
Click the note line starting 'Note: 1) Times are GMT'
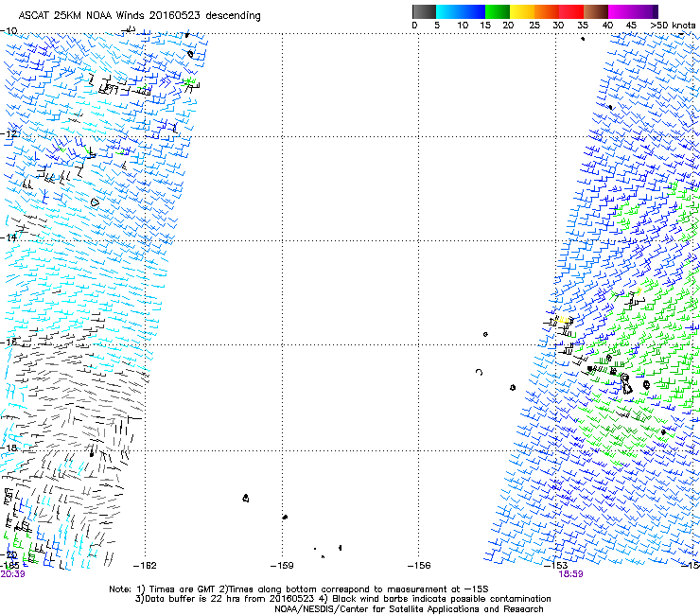pos(299,589)
